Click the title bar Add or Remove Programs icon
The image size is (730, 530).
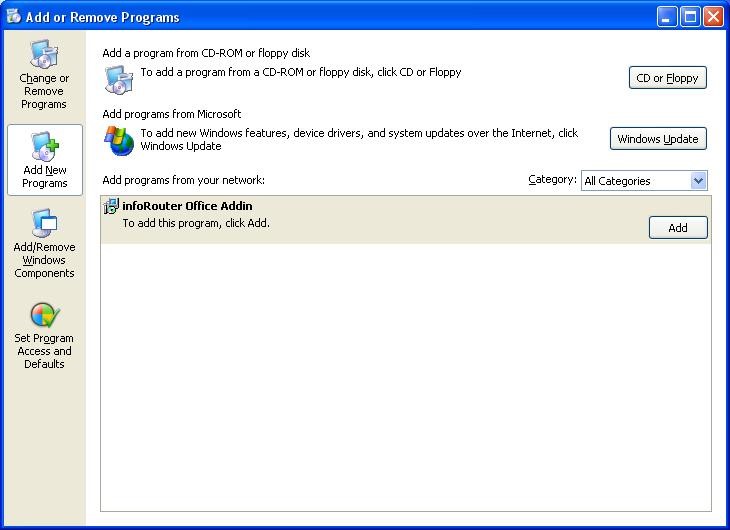coord(14,16)
